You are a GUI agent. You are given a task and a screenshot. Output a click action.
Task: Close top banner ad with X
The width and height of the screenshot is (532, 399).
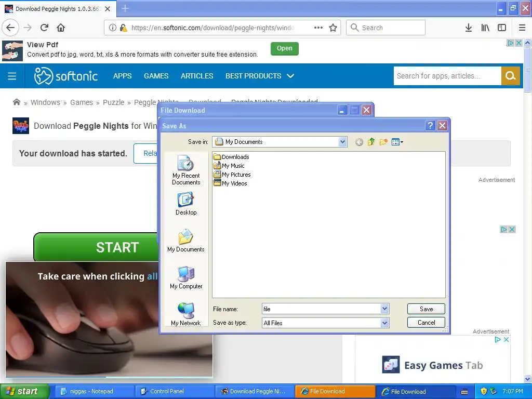518,43
